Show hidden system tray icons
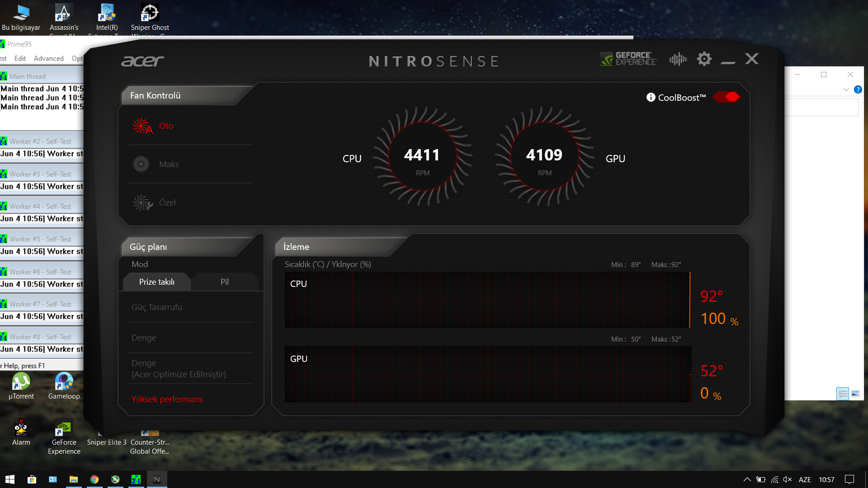The height and width of the screenshot is (488, 868). 747,479
